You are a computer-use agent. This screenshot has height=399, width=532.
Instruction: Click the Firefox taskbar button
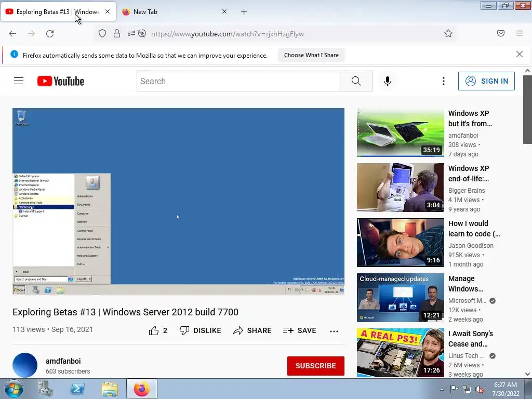point(142,389)
